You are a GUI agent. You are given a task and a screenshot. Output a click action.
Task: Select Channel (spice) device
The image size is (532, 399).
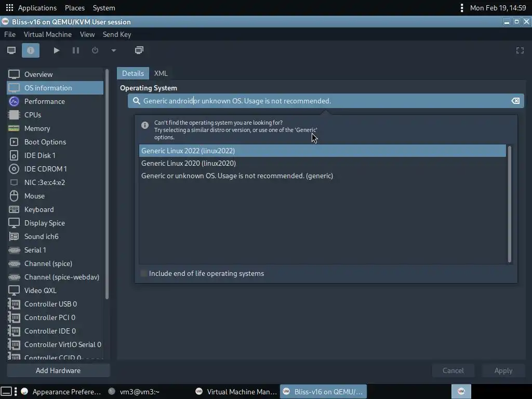[55, 263]
